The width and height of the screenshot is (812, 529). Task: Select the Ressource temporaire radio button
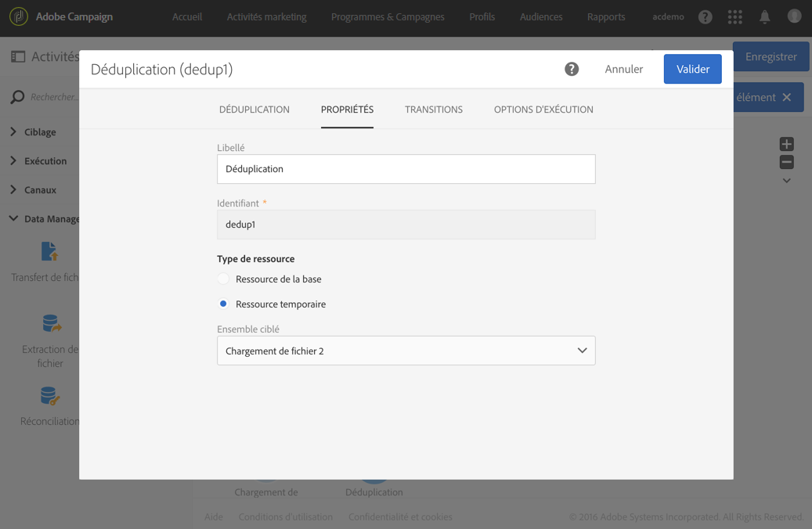click(223, 304)
